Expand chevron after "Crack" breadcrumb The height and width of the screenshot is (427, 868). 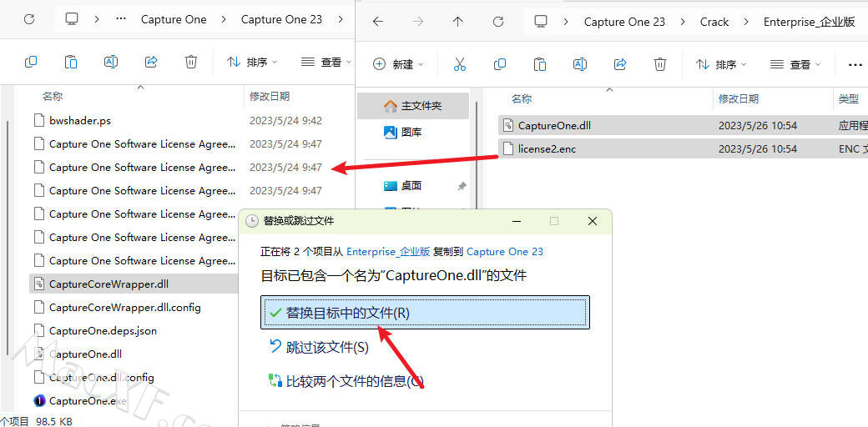coord(747,23)
